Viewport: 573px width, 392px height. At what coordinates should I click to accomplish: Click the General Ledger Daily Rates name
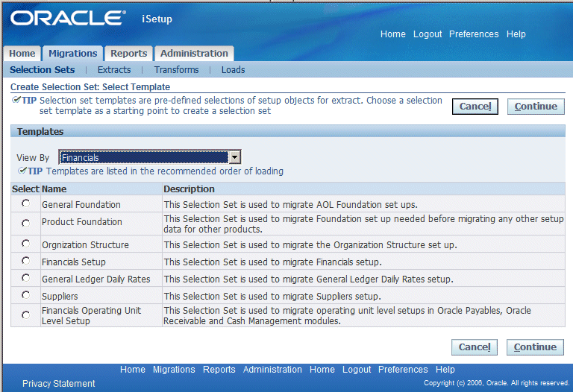point(95,279)
